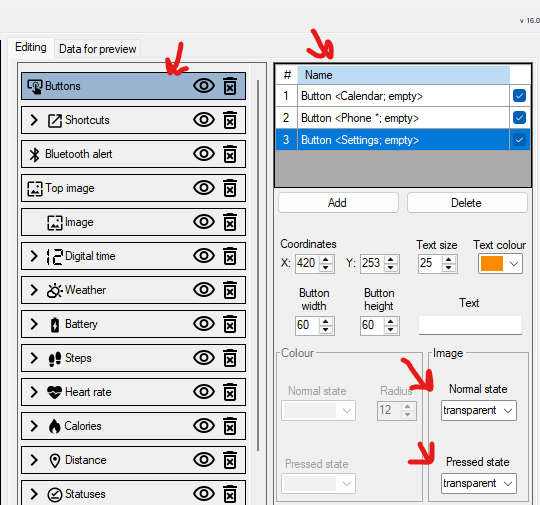Open the orange Text colour swatch
This screenshot has width=540, height=505.
[500, 264]
